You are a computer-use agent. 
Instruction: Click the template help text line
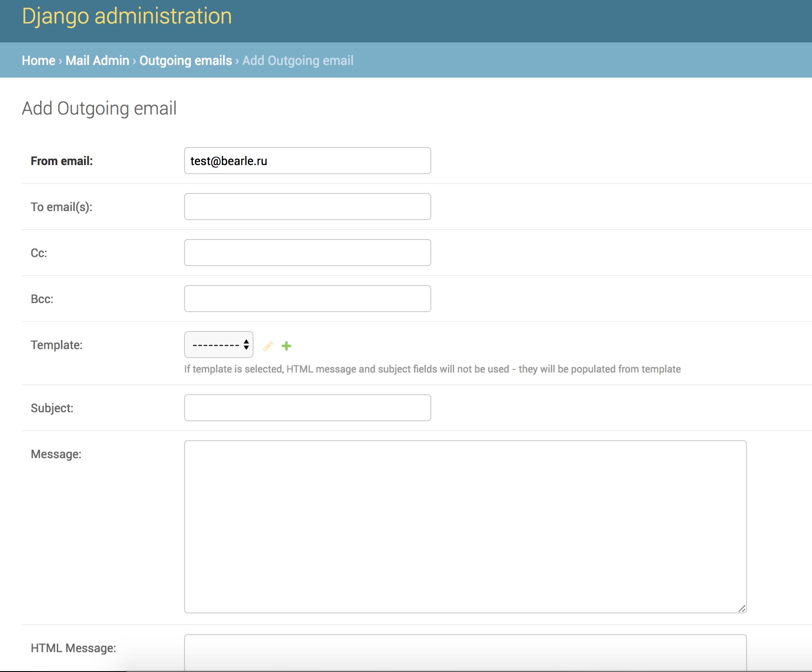coord(432,369)
